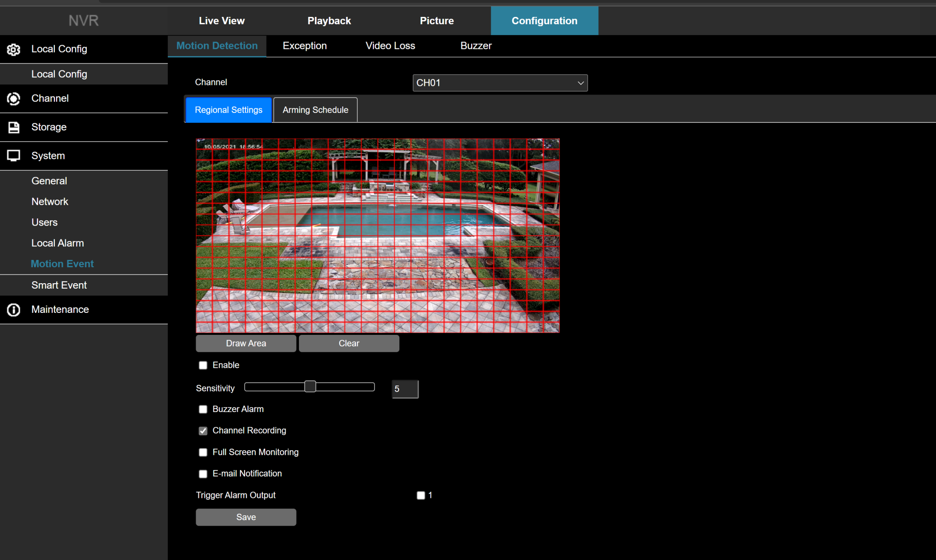
Task: Click the sensitivity value input field
Action: coord(404,389)
